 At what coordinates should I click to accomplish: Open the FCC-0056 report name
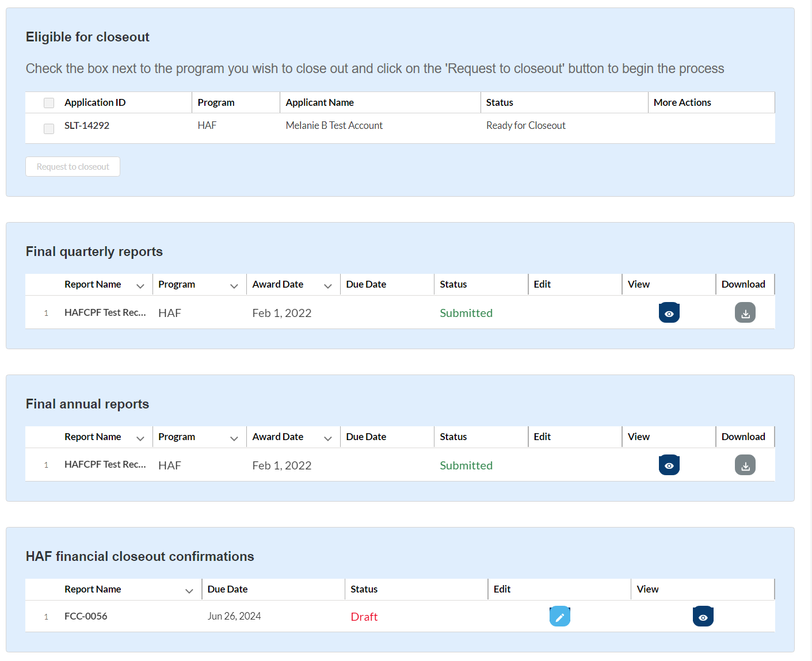[86, 616]
